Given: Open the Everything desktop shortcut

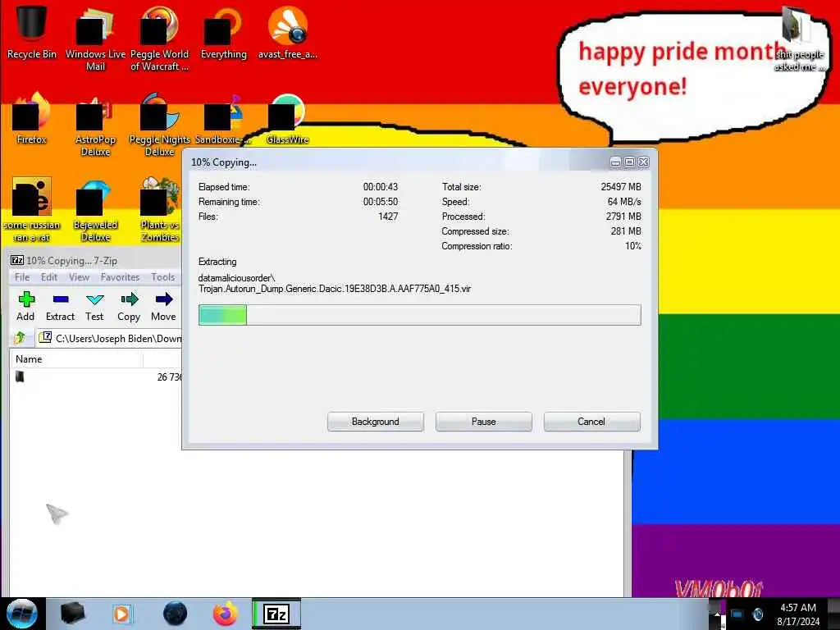Looking at the screenshot, I should 223,32.
